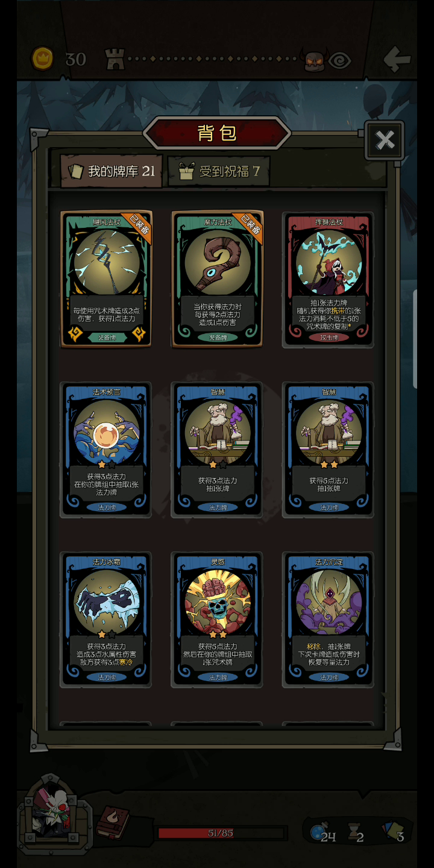Tap the back arrow icon
The width and height of the screenshot is (434, 868).
point(397,59)
